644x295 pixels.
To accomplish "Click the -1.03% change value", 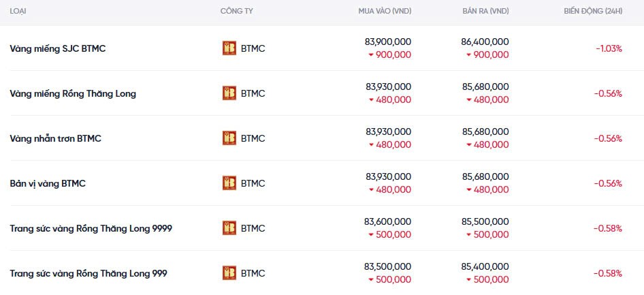I will coord(608,48).
